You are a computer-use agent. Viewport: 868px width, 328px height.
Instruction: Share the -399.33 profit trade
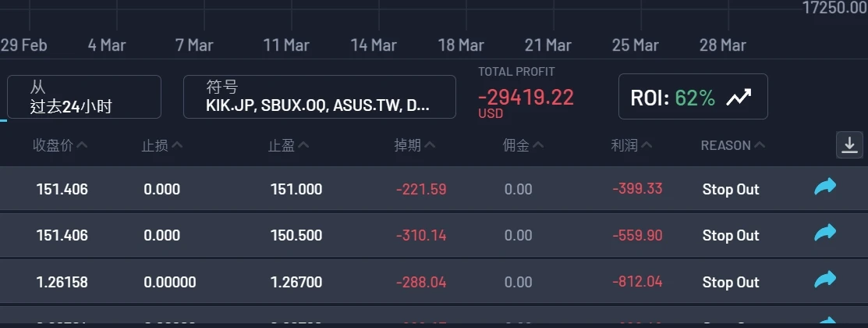click(824, 187)
